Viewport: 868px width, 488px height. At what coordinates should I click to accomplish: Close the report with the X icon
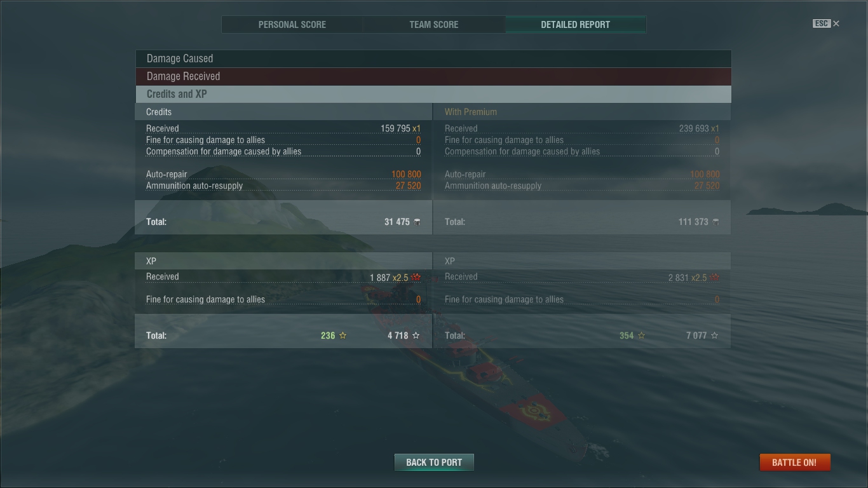(x=836, y=24)
